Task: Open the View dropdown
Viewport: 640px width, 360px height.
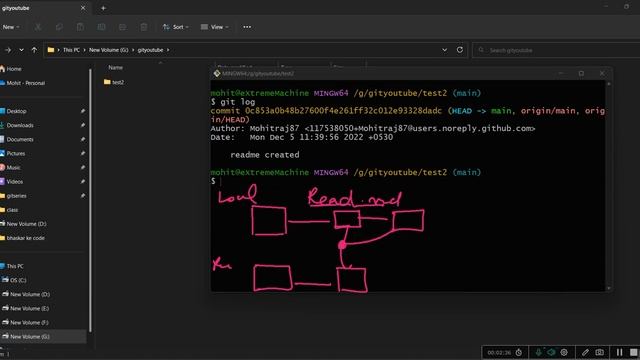Action: coord(214,27)
